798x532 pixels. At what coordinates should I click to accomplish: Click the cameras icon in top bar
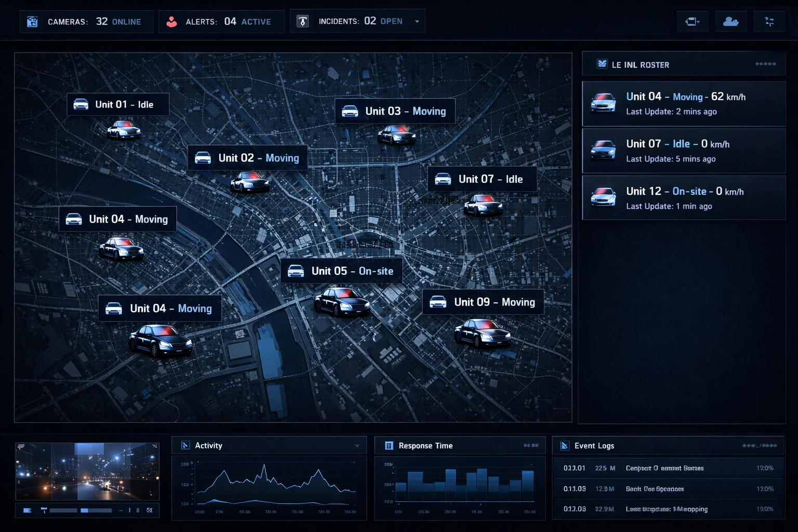32,21
